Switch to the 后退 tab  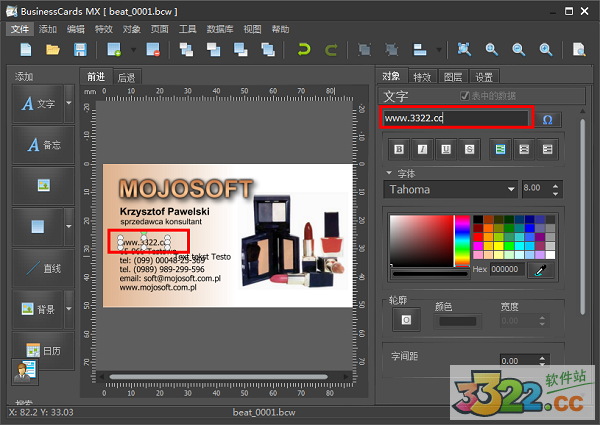(127, 78)
